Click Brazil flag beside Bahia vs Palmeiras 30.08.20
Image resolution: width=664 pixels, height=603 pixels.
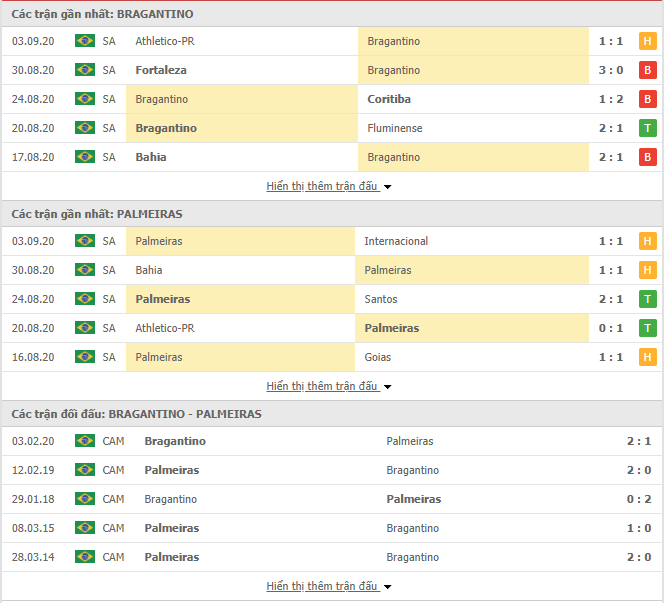pyautogui.click(x=84, y=270)
